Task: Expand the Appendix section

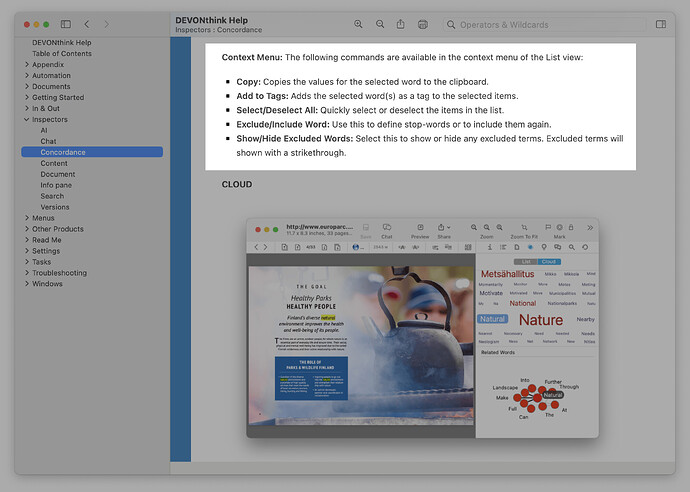Action: point(27,64)
